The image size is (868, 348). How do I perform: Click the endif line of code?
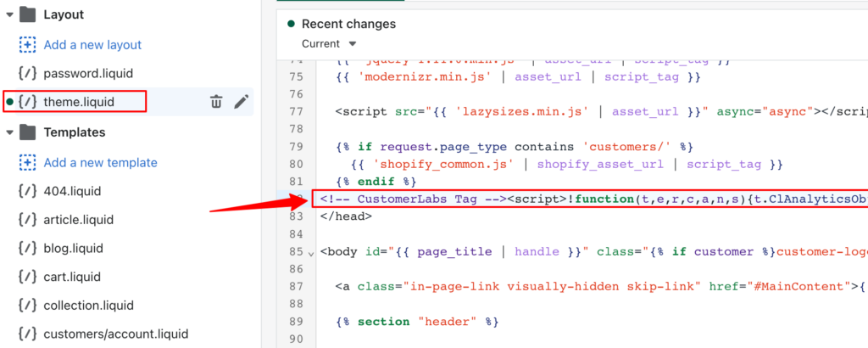(x=376, y=182)
